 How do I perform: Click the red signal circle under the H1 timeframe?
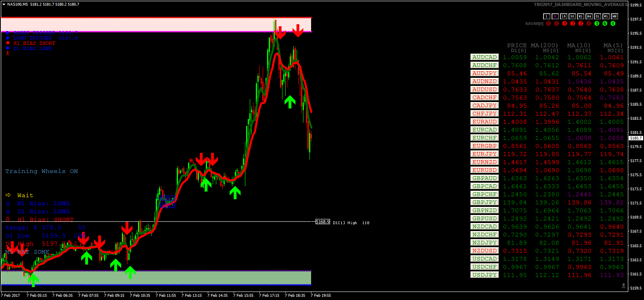(581, 23)
